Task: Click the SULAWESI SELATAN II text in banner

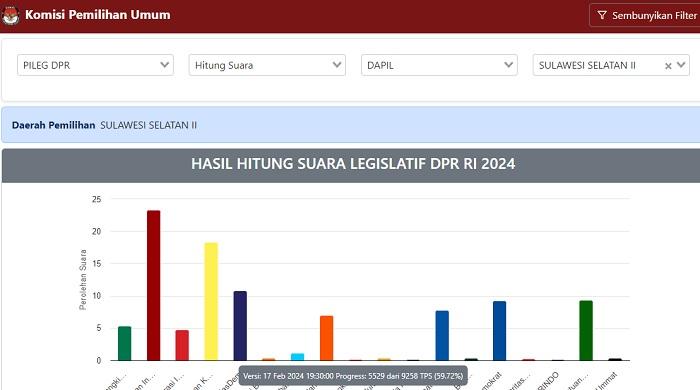Action: pyautogui.click(x=148, y=125)
